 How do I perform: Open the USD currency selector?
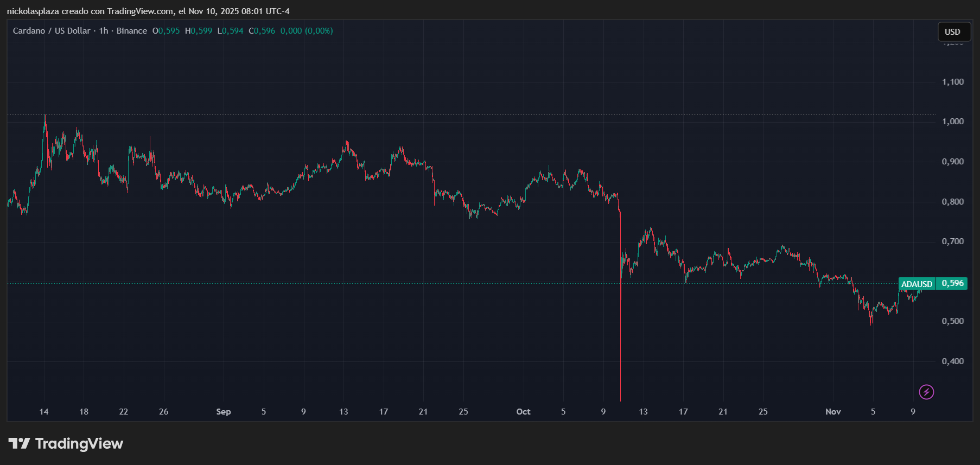tap(952, 31)
